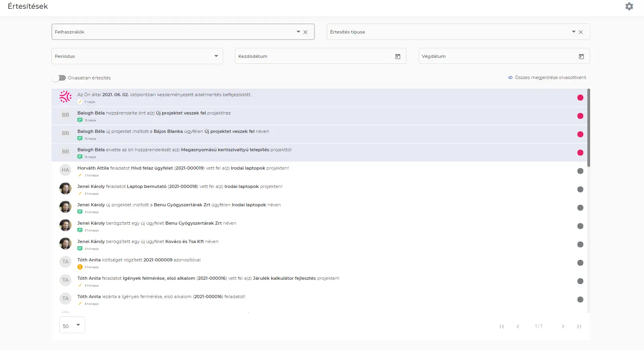Click the pink adatmentés notification icon
The image size is (644, 350).
point(65,97)
